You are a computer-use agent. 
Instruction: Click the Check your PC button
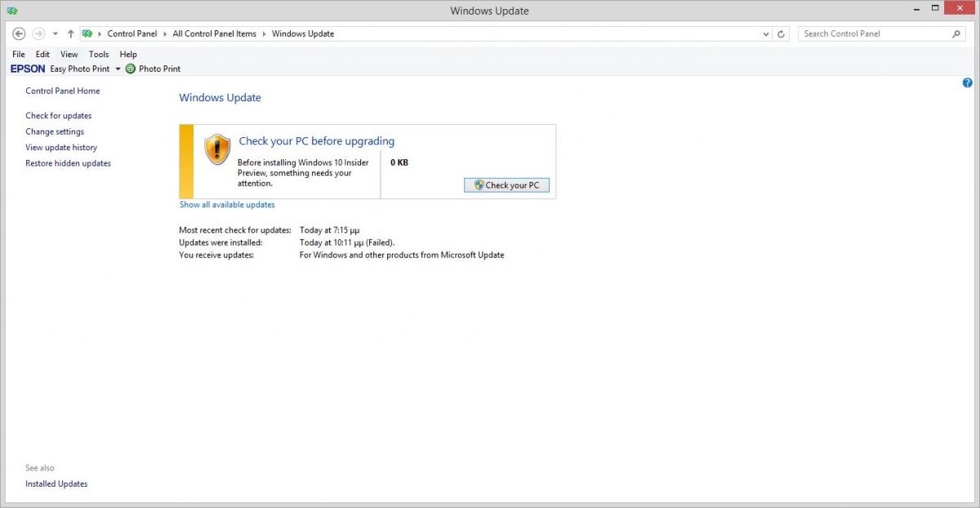pyautogui.click(x=506, y=185)
